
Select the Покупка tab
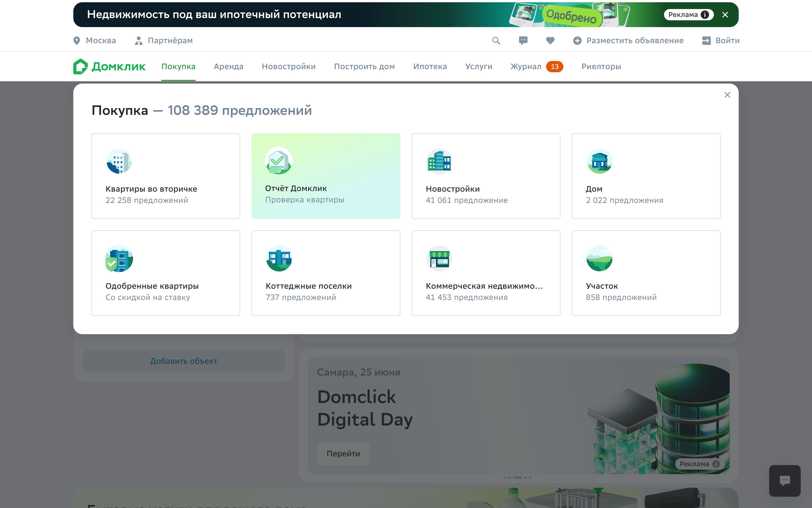[x=178, y=67]
